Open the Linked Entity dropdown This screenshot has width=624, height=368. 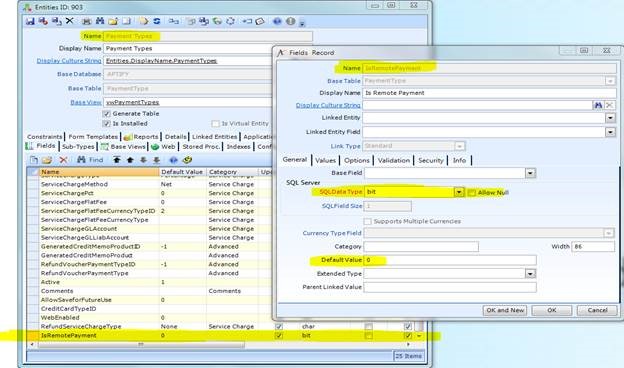click(610, 118)
